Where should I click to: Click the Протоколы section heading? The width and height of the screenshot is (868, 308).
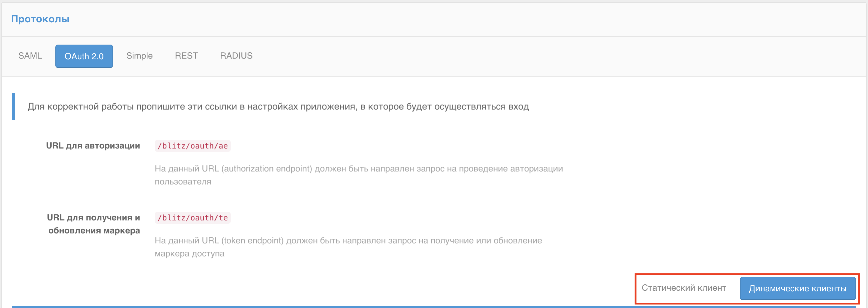pos(40,19)
